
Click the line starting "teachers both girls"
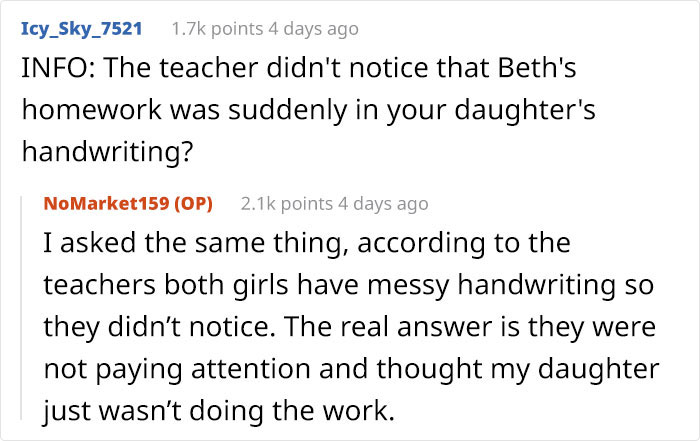tap(348, 285)
